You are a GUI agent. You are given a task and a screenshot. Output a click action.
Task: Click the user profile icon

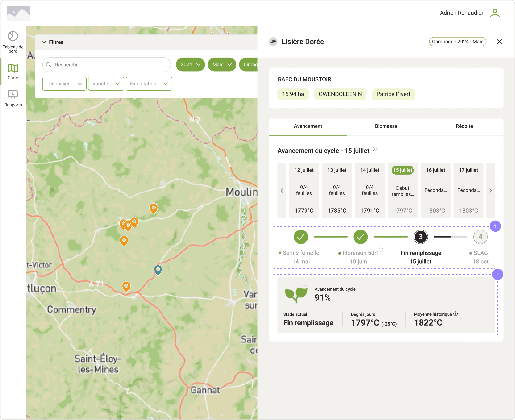pyautogui.click(x=495, y=13)
